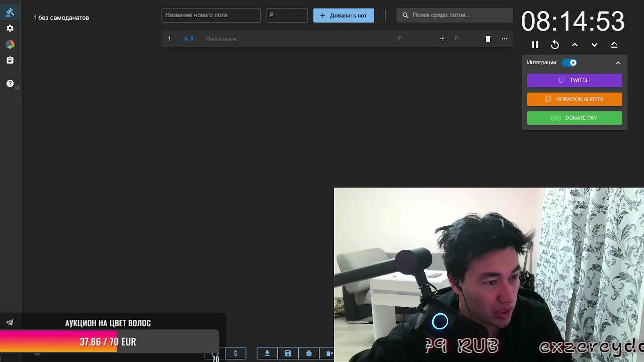644x362 pixels.
Task: Click the 1 без самоданатов text
Action: pos(61,18)
